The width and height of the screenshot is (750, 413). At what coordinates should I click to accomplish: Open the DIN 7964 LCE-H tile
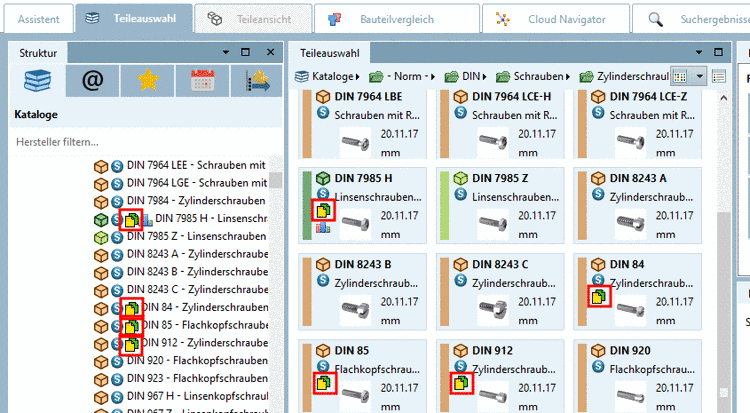tap(500, 124)
